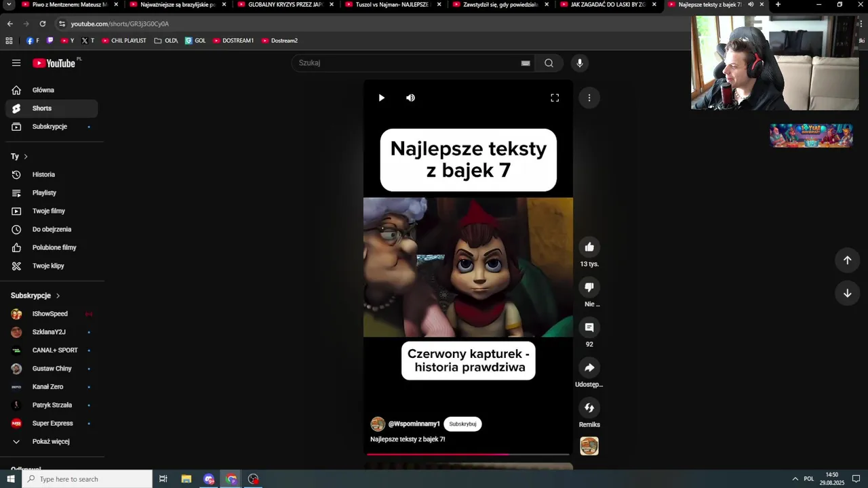Click the search magnifier button
Image resolution: width=868 pixels, height=488 pixels.
(549, 63)
